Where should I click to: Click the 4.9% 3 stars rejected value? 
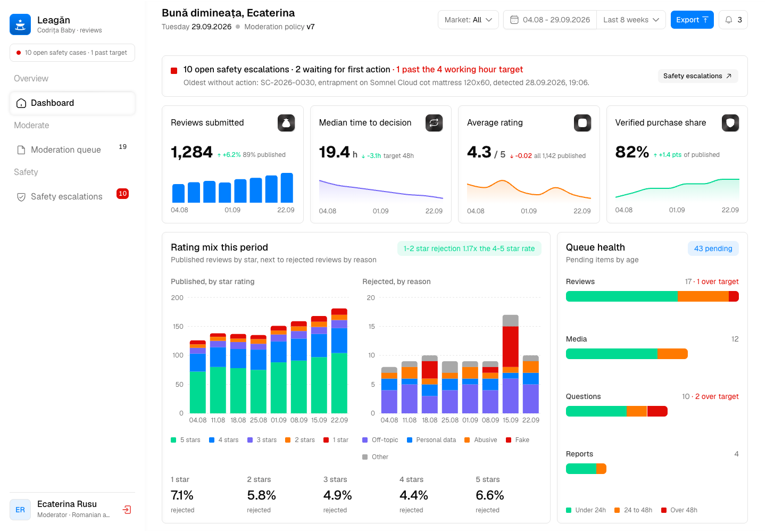point(338,495)
